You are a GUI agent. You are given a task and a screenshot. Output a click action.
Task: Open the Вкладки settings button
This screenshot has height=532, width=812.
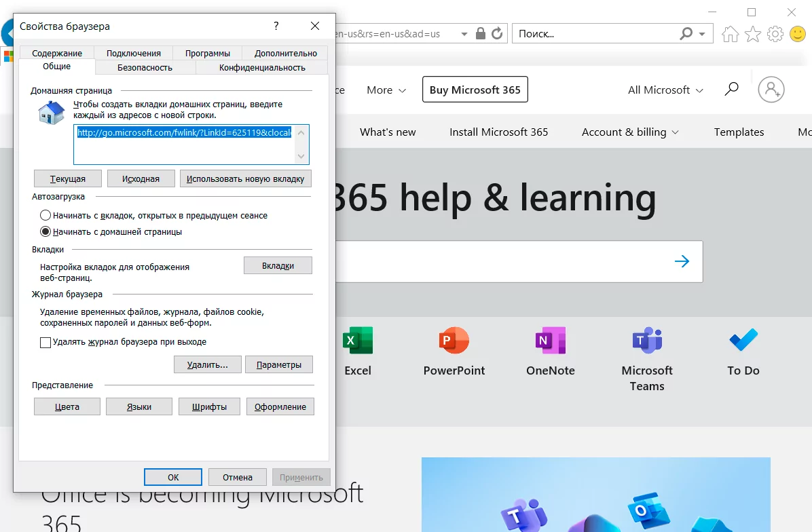pos(278,265)
